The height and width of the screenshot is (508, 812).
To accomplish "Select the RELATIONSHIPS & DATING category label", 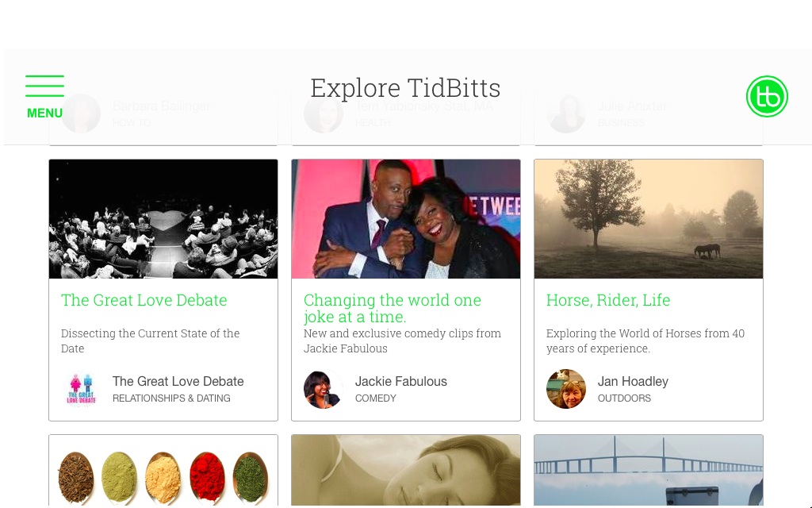I will point(171,398).
